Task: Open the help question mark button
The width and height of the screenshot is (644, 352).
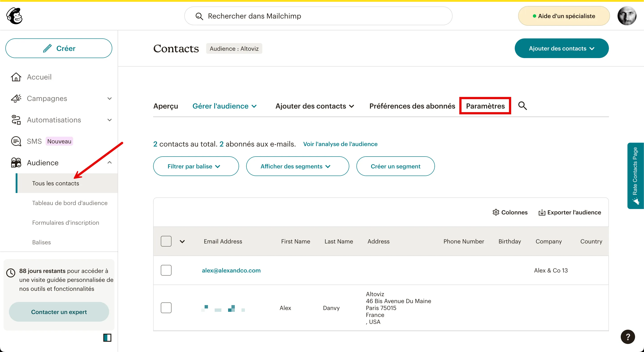Action: [627, 337]
